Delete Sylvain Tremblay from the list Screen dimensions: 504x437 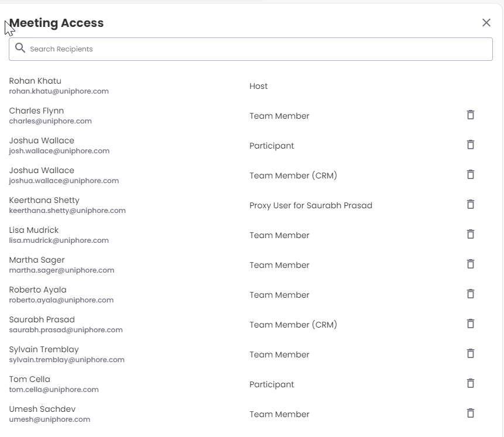(471, 354)
